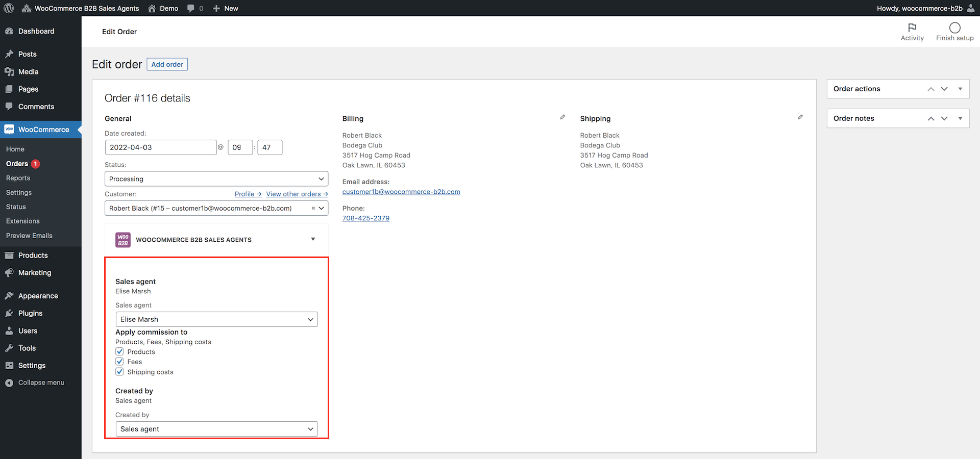Uncheck the Shipping costs commission checkbox

click(x=120, y=372)
